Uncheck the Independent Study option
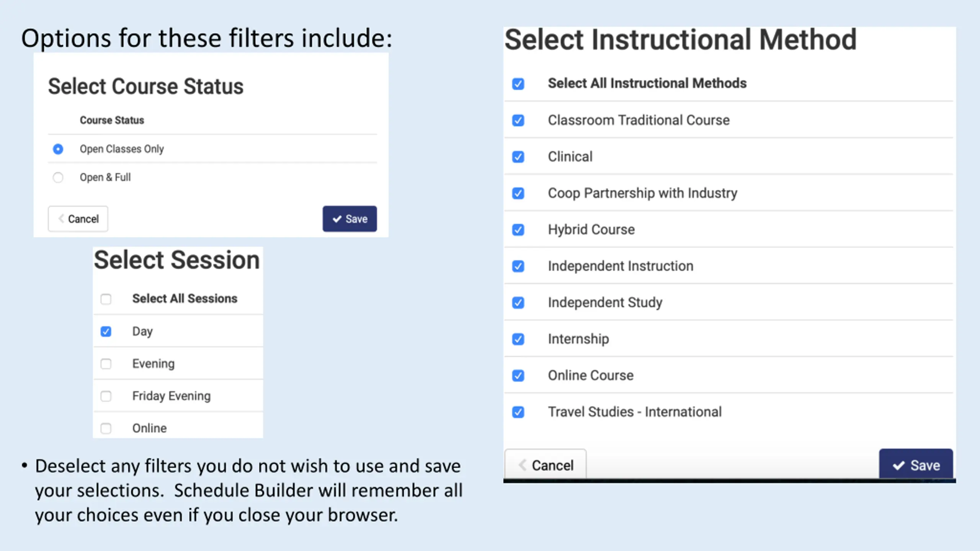The height and width of the screenshot is (551, 980). click(518, 303)
